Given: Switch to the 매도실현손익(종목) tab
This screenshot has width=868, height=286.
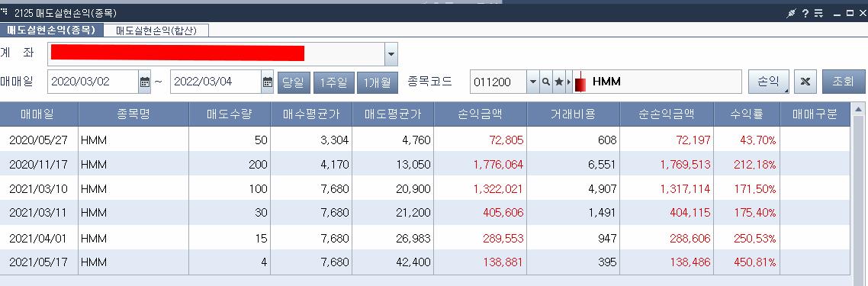Looking at the screenshot, I should click(x=51, y=31).
